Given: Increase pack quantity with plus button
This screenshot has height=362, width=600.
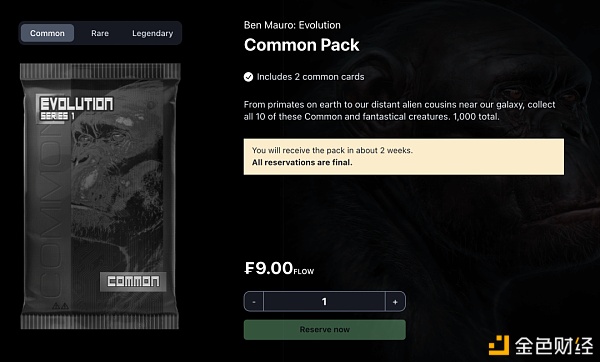Looking at the screenshot, I should click(x=395, y=302).
